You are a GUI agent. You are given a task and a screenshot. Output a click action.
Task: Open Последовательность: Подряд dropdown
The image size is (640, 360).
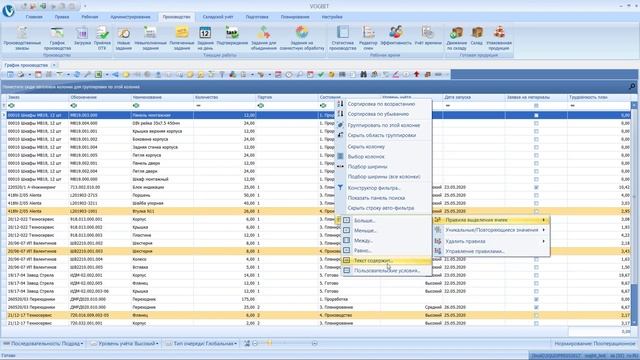point(43,344)
